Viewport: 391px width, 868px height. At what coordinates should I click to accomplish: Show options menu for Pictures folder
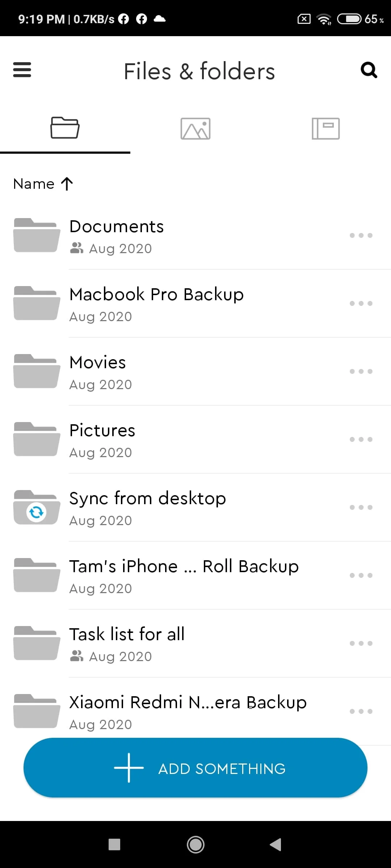click(361, 439)
